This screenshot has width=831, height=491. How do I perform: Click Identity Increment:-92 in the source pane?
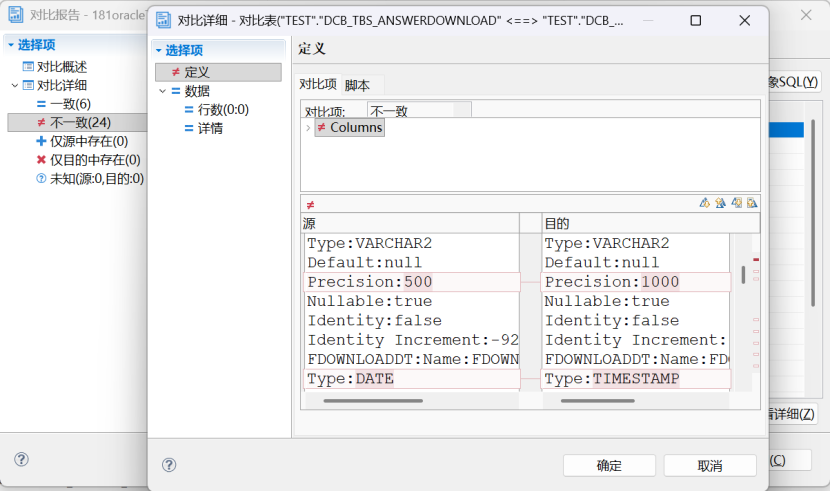pyautogui.click(x=413, y=340)
